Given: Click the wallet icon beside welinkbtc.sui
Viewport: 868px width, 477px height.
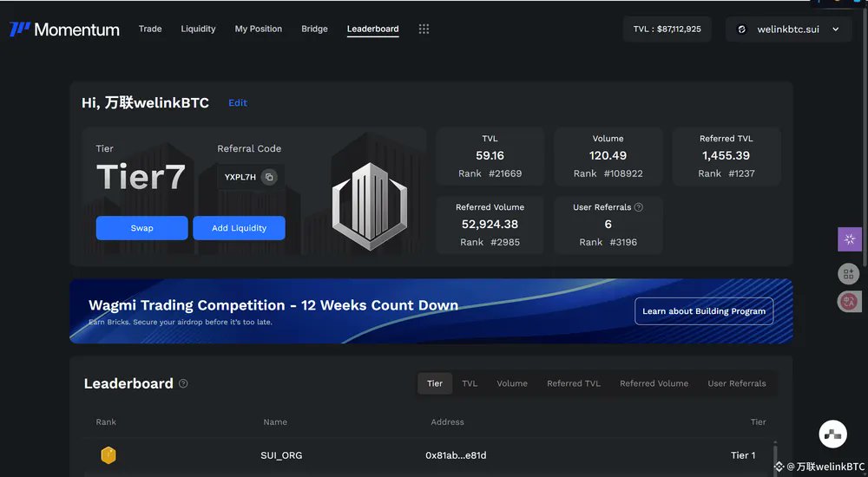Looking at the screenshot, I should point(742,29).
